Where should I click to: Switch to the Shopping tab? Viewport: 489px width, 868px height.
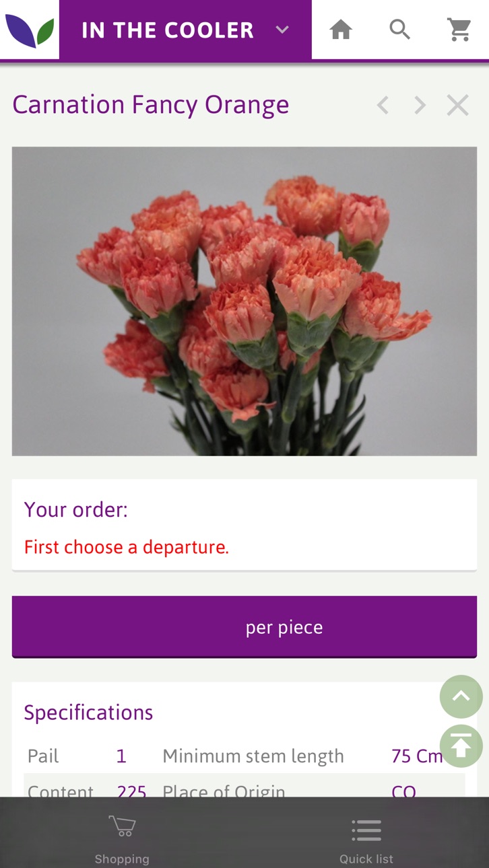tap(122, 840)
